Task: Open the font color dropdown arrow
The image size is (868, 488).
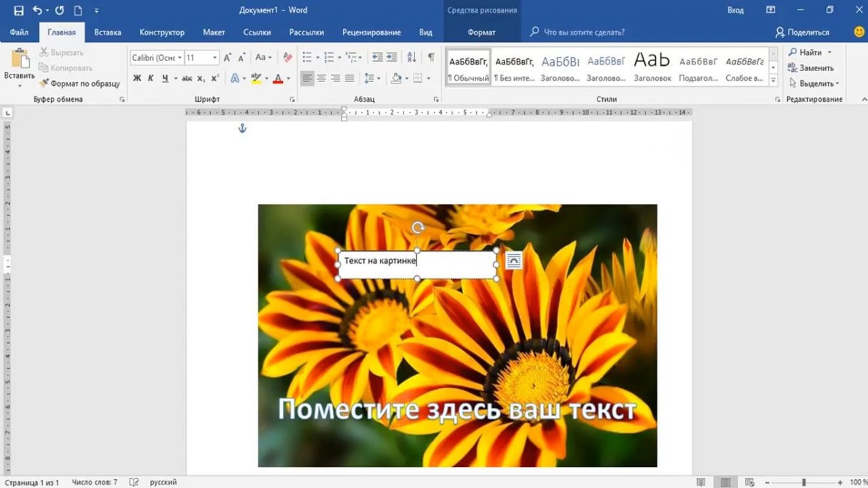Action: tap(288, 79)
